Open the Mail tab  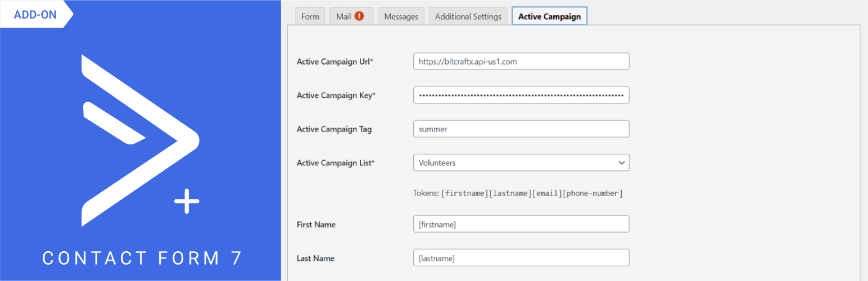click(x=343, y=16)
